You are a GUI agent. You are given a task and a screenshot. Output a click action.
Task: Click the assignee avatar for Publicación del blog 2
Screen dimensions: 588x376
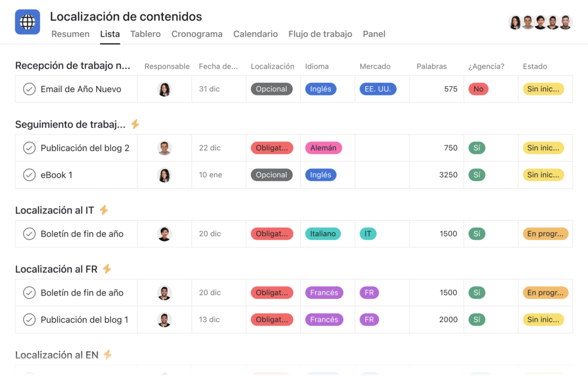pyautogui.click(x=164, y=148)
